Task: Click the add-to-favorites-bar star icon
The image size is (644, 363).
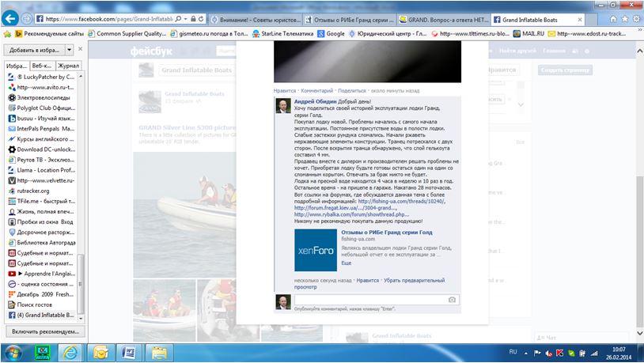Action: tap(7, 34)
